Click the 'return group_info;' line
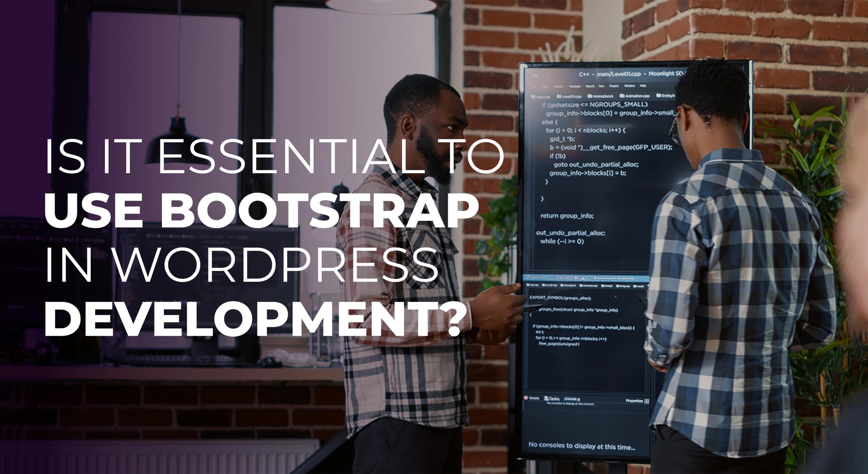This screenshot has height=474, width=868. (567, 216)
